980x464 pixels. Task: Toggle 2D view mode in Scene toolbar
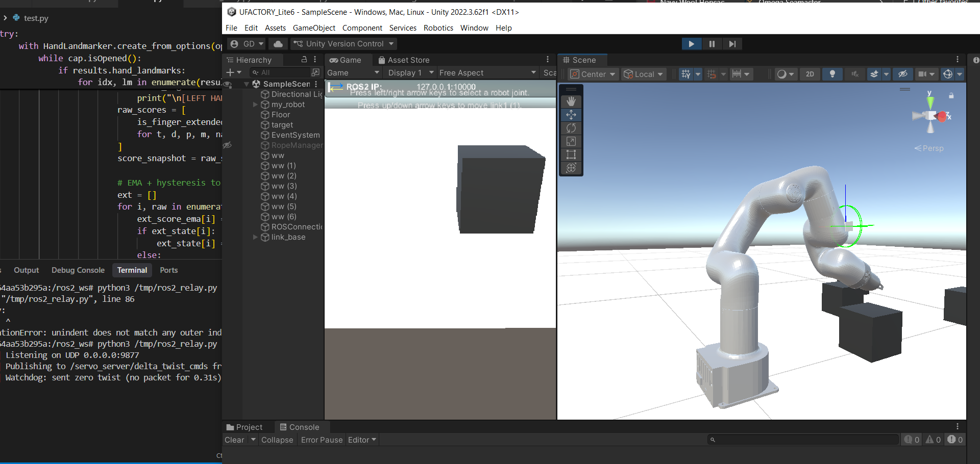point(810,74)
